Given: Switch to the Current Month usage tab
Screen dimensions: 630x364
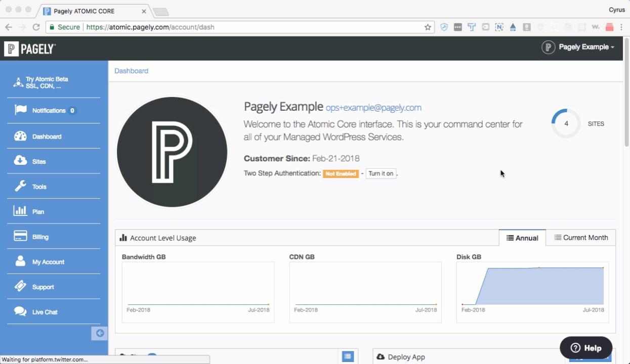Looking at the screenshot, I should [581, 238].
